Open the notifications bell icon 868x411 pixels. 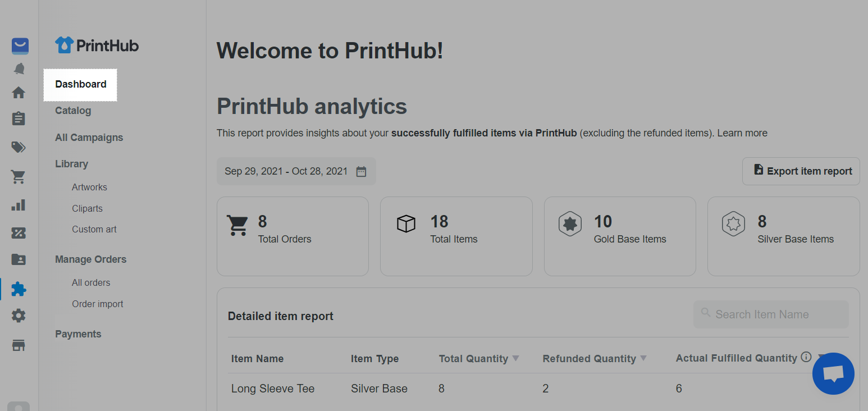(x=20, y=68)
